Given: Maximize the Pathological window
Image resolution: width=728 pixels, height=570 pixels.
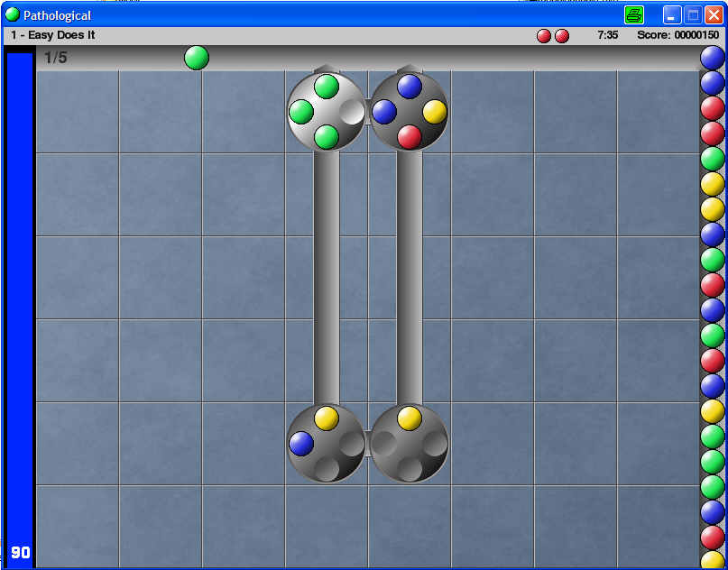Looking at the screenshot, I should [x=693, y=15].
